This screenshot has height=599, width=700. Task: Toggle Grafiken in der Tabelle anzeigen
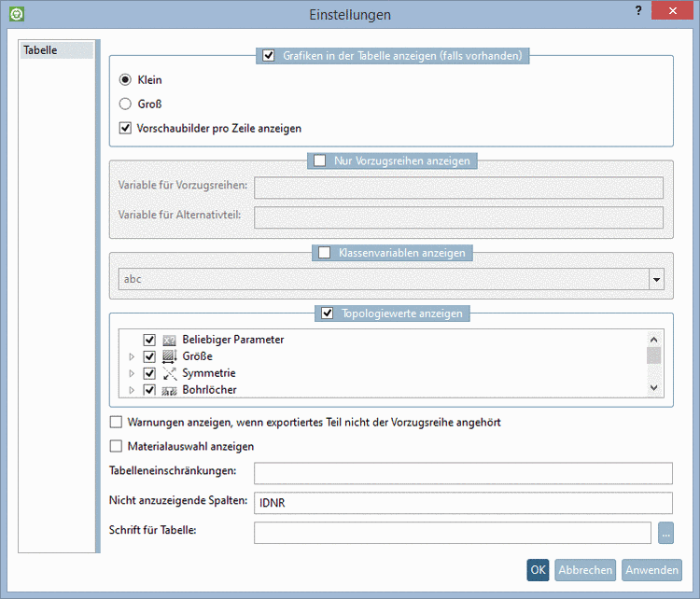tap(268, 56)
